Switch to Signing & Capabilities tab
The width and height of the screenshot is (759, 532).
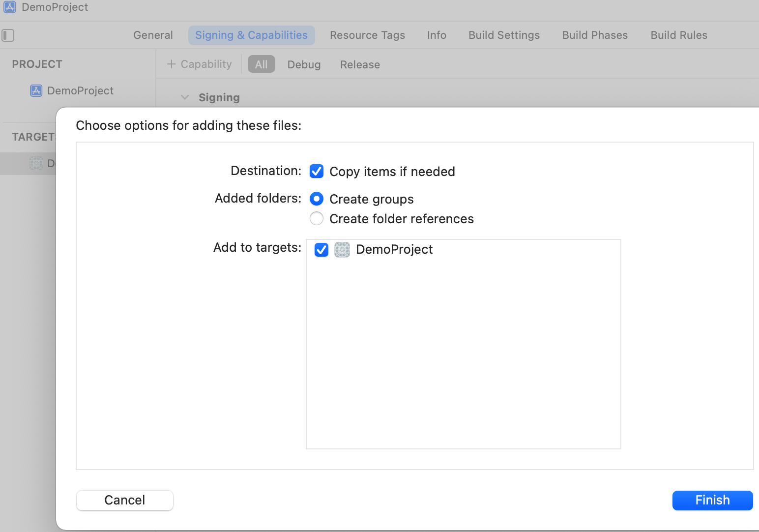pos(251,35)
